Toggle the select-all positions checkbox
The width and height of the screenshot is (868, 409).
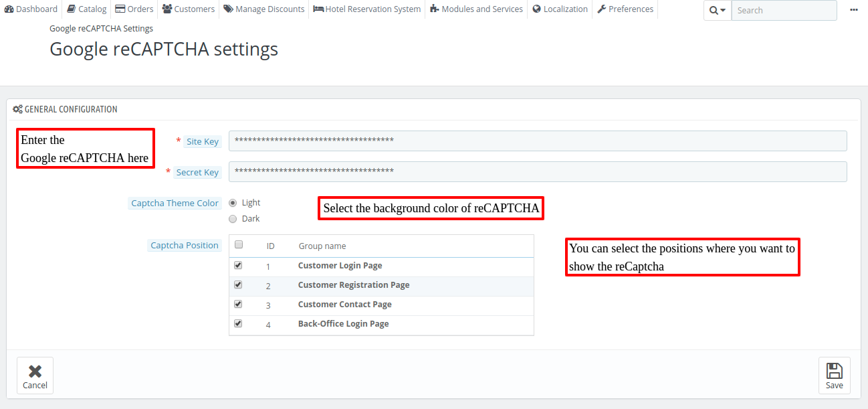(239, 245)
